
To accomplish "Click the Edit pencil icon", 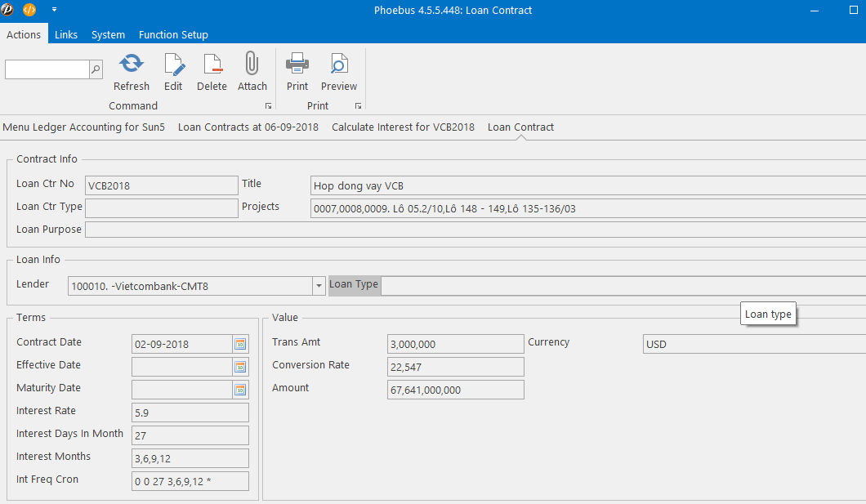I will pyautogui.click(x=173, y=65).
